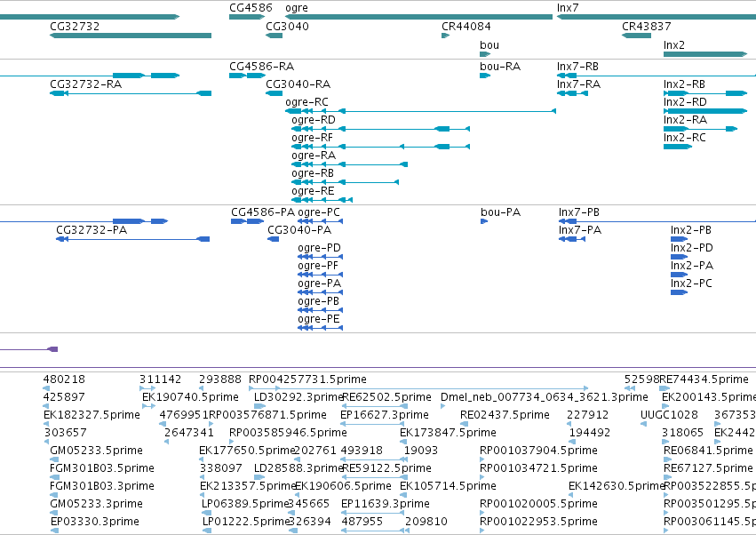Click the CG4586-PA protein label
The image size is (756, 535).
263,212
